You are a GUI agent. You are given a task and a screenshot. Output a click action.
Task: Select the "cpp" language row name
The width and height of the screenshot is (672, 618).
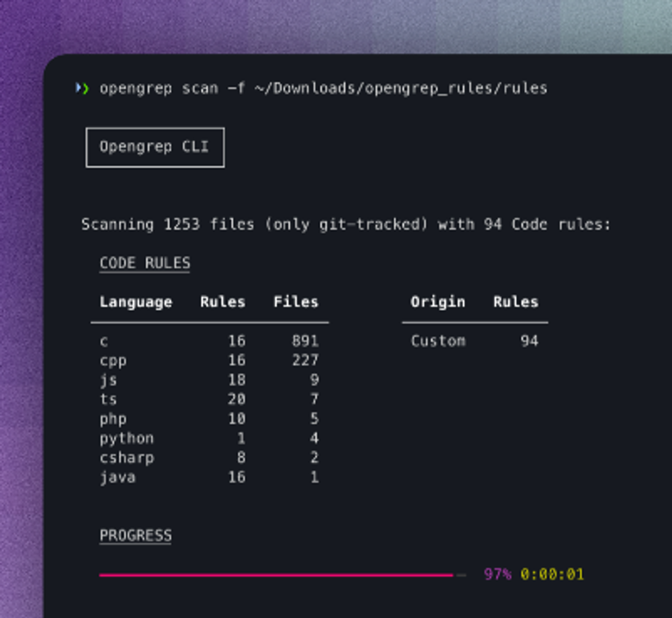point(113,361)
